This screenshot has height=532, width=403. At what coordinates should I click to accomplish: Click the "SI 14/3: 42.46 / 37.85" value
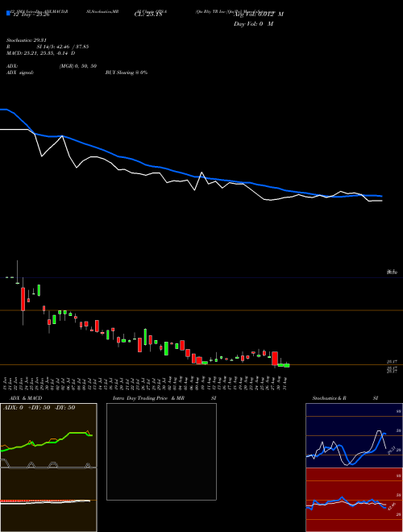pos(63,47)
